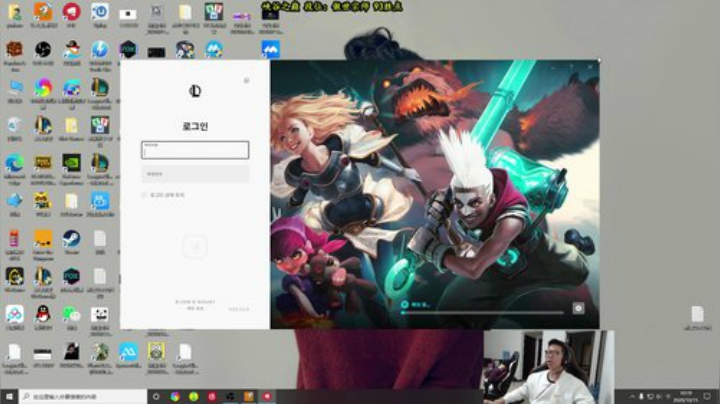The width and height of the screenshot is (720, 404).
Task: Select the QQ penguin desktop icon
Action: pyautogui.click(x=43, y=317)
